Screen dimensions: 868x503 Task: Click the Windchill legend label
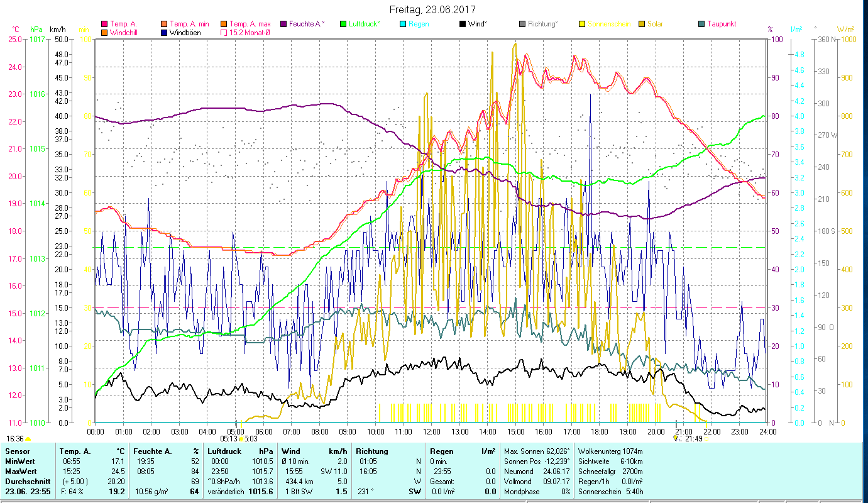[x=124, y=33]
